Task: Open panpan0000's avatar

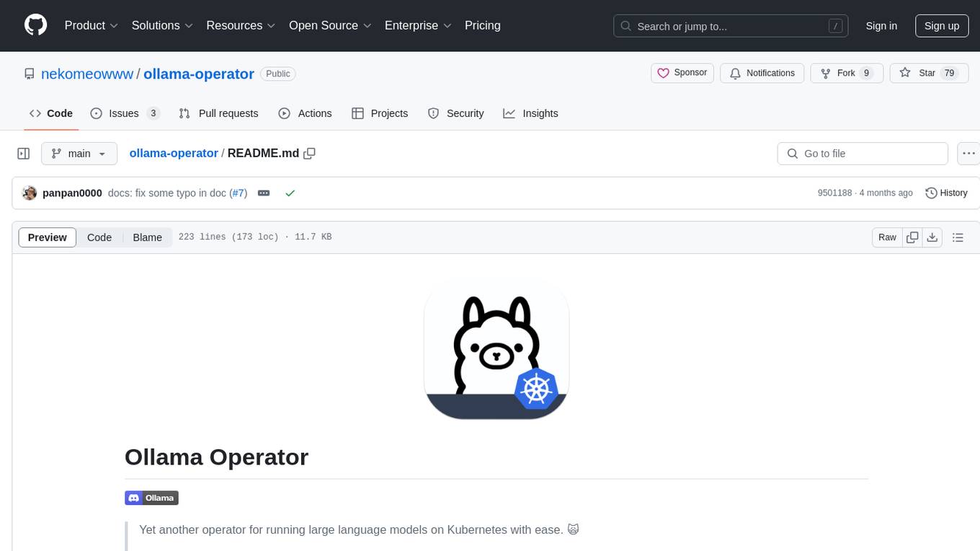Action: click(30, 193)
